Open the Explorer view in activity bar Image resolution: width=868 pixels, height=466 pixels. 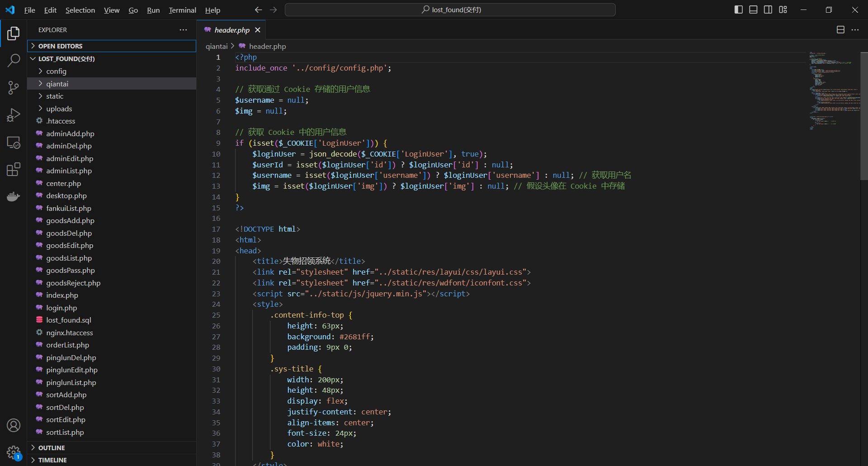[x=14, y=33]
